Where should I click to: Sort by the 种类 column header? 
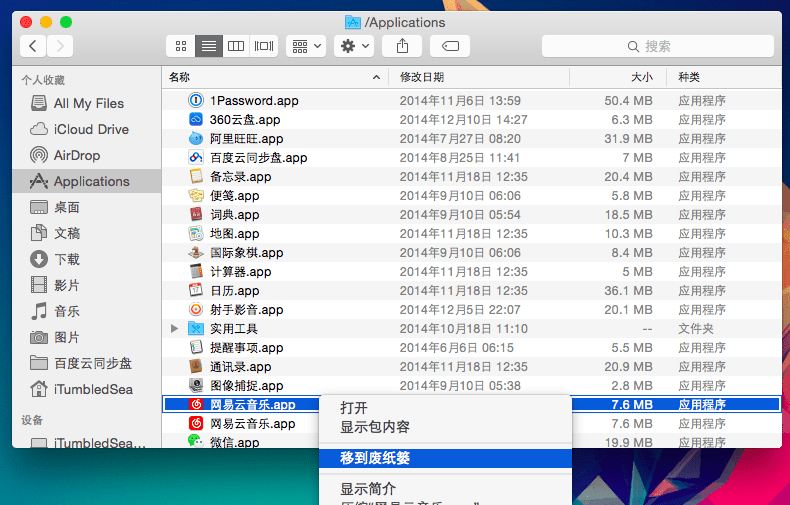724,77
